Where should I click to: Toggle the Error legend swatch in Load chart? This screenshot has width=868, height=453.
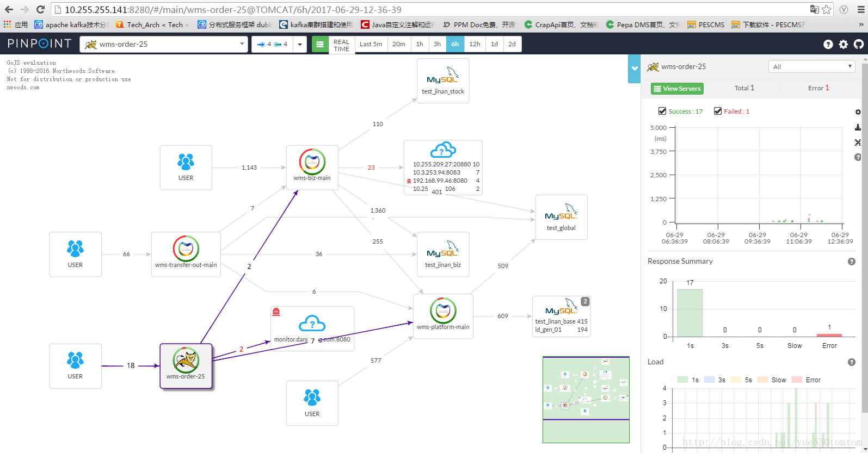[797, 380]
